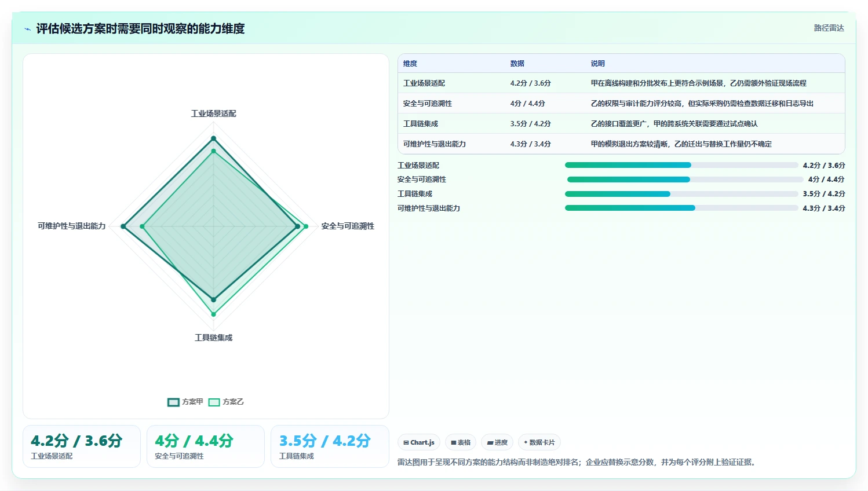868x491 pixels.
Task: Click the 4.2分 / 3.6分 table cell
Action: (531, 83)
